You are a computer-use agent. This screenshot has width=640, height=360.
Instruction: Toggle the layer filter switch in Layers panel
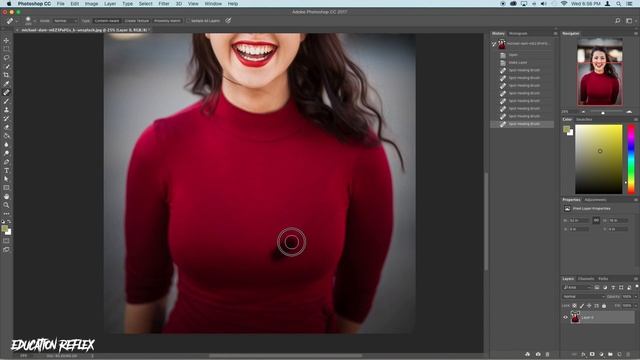click(637, 287)
